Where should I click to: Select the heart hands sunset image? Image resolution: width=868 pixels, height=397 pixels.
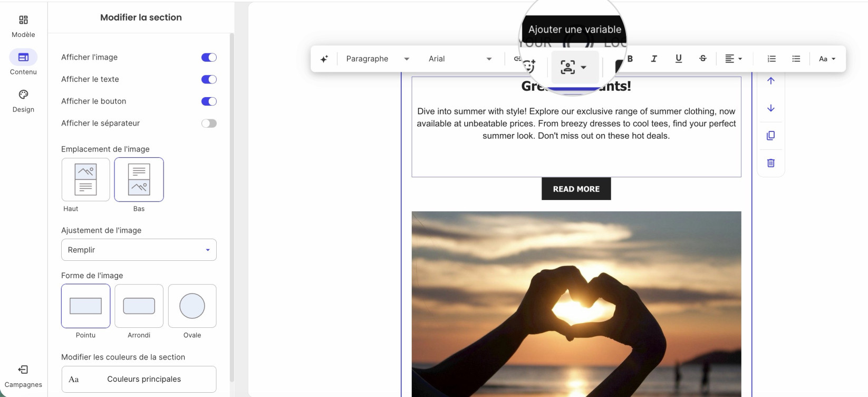(x=576, y=304)
